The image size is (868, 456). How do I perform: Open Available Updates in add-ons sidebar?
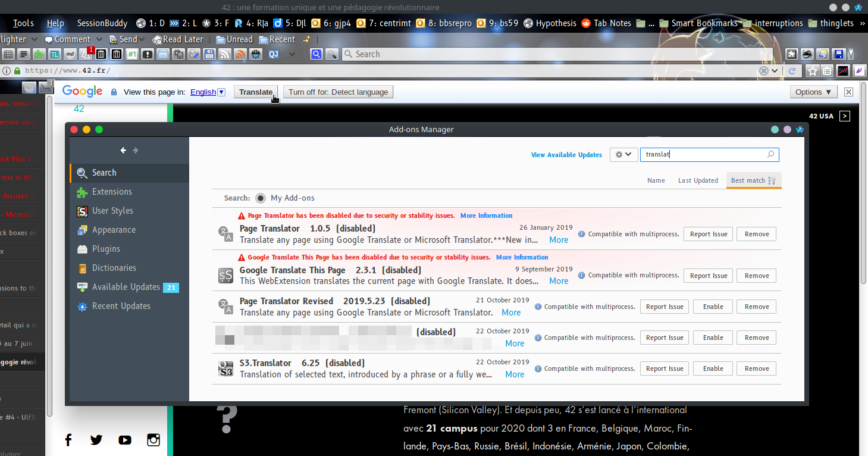click(129, 287)
